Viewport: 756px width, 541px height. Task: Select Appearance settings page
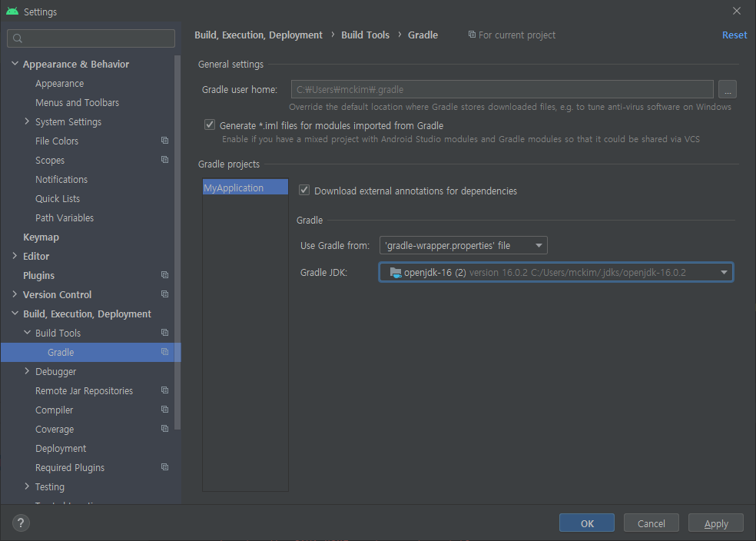(x=59, y=84)
